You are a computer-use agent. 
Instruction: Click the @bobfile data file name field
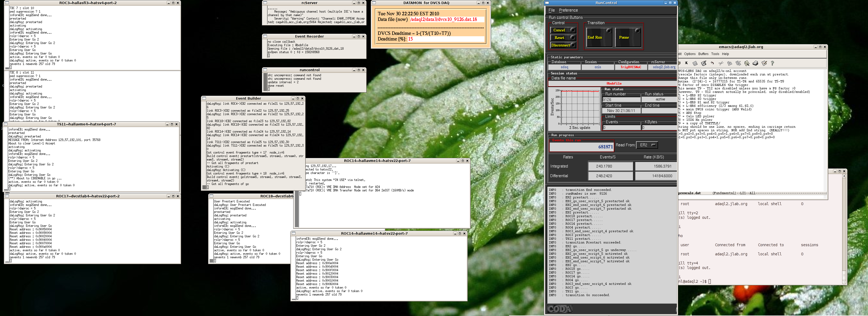pyautogui.click(x=613, y=83)
